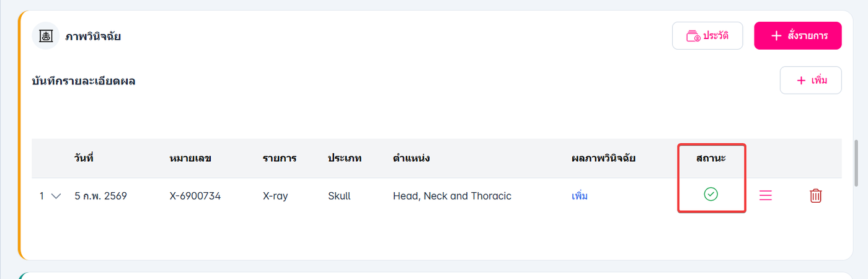Open the ประวัติ history button

(x=707, y=36)
